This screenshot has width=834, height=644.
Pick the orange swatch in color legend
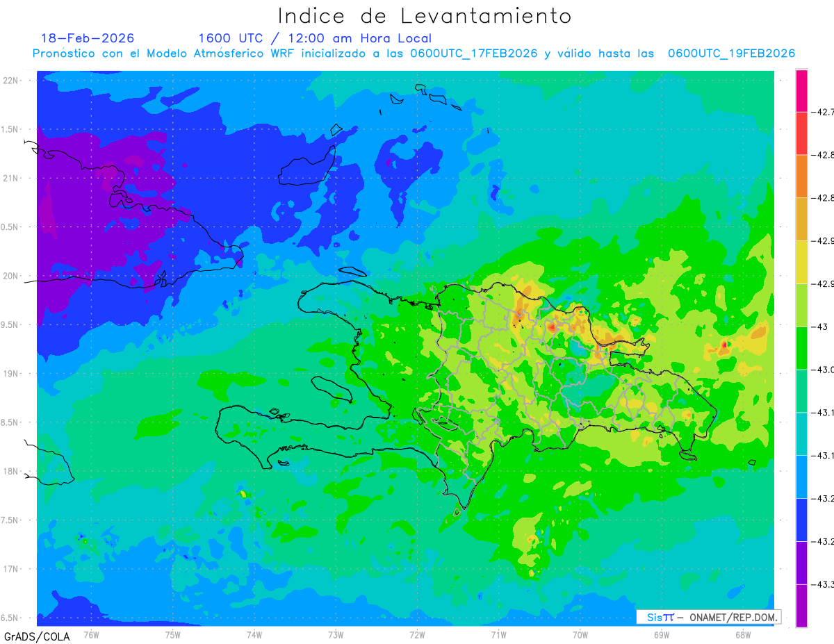click(x=801, y=176)
